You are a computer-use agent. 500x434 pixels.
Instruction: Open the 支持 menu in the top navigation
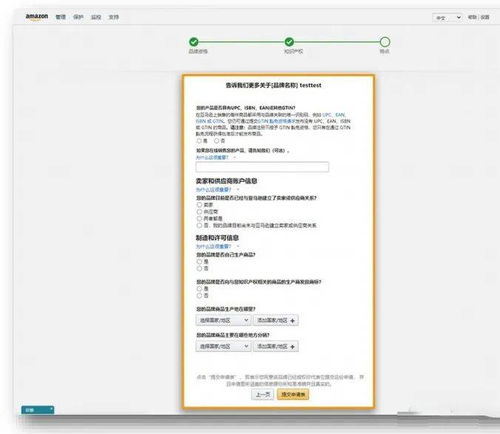pos(114,17)
